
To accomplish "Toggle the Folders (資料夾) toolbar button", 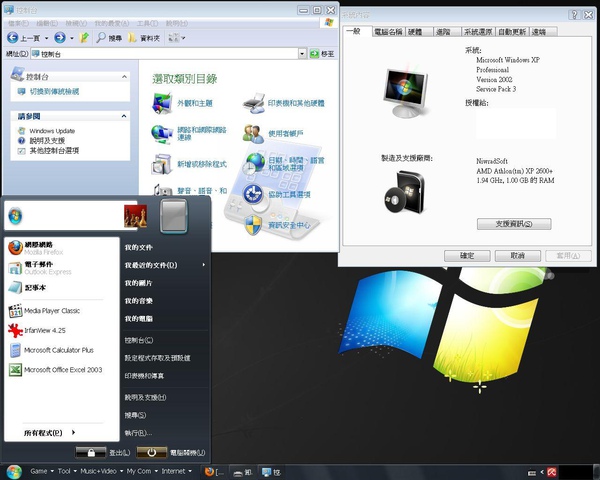I will (x=144, y=38).
